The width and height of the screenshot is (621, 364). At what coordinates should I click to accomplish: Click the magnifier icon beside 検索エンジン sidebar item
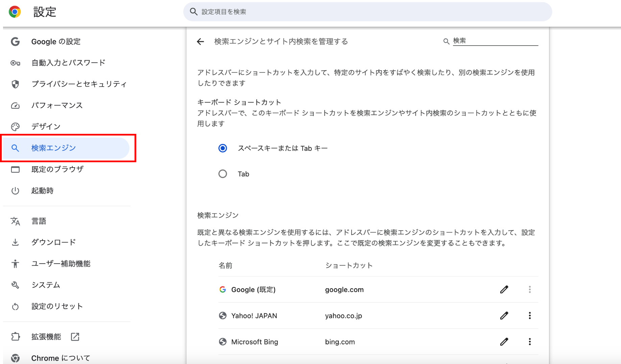pos(15,148)
